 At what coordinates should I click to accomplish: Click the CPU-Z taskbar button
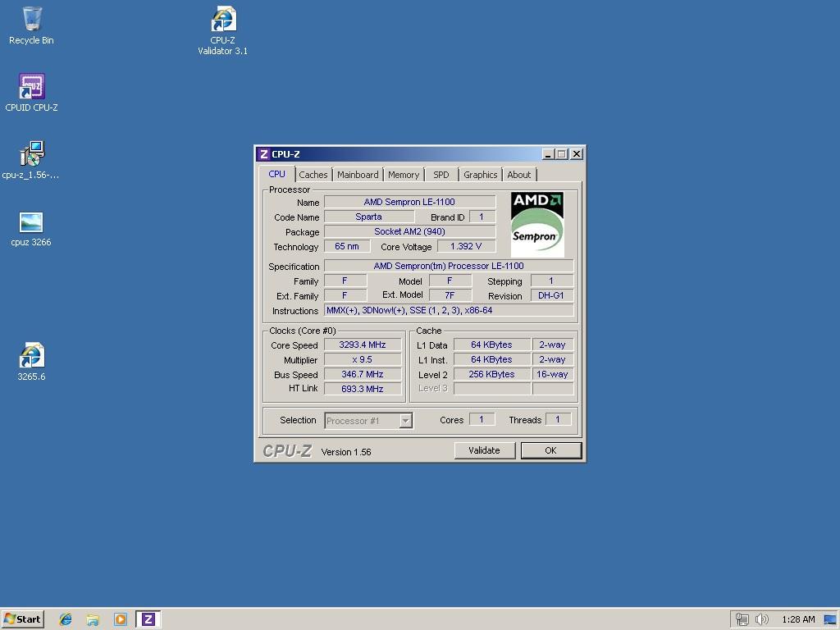click(148, 619)
